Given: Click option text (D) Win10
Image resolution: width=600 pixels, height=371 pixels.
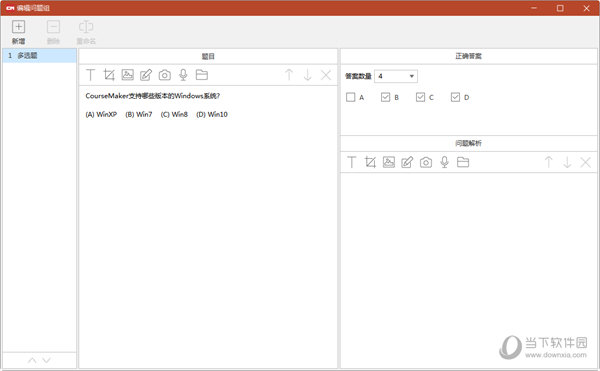Looking at the screenshot, I should [x=212, y=114].
